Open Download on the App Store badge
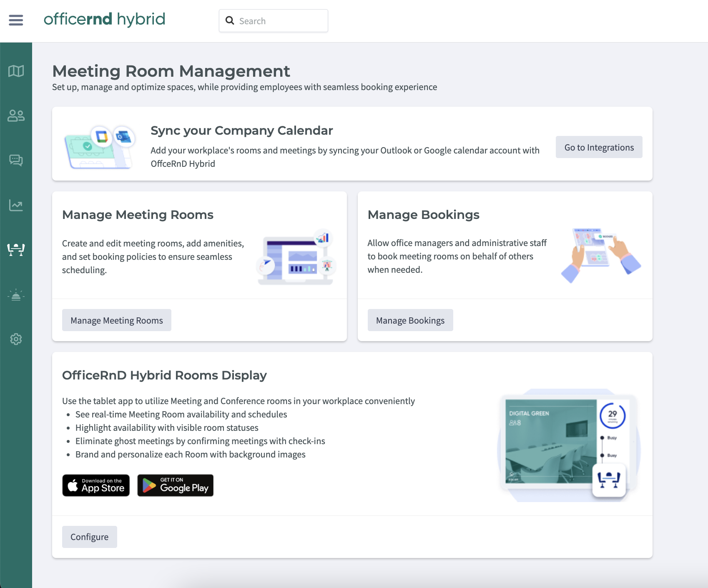 [96, 485]
